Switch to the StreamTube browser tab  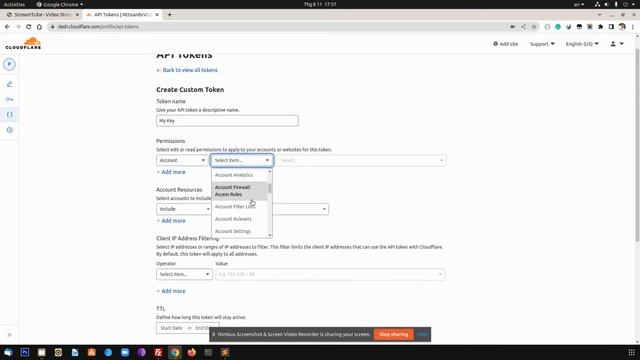[x=42, y=15]
